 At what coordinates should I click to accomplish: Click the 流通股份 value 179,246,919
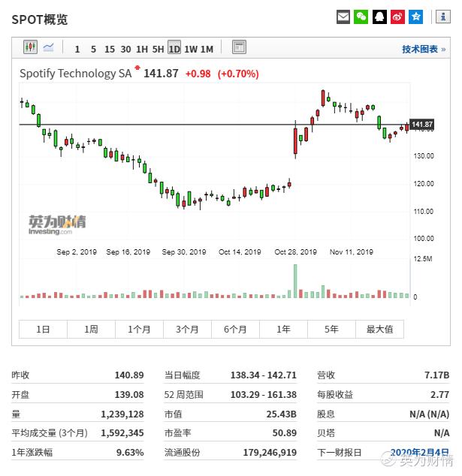270,452
